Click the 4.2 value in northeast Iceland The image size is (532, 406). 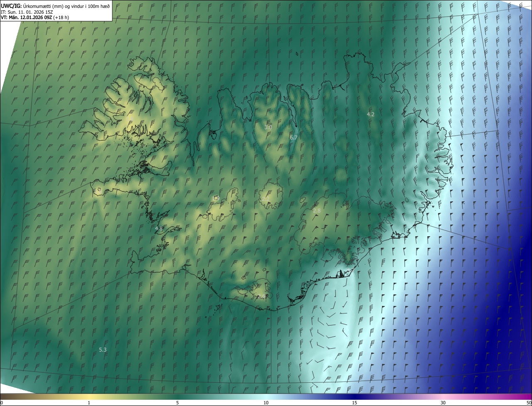(x=371, y=114)
